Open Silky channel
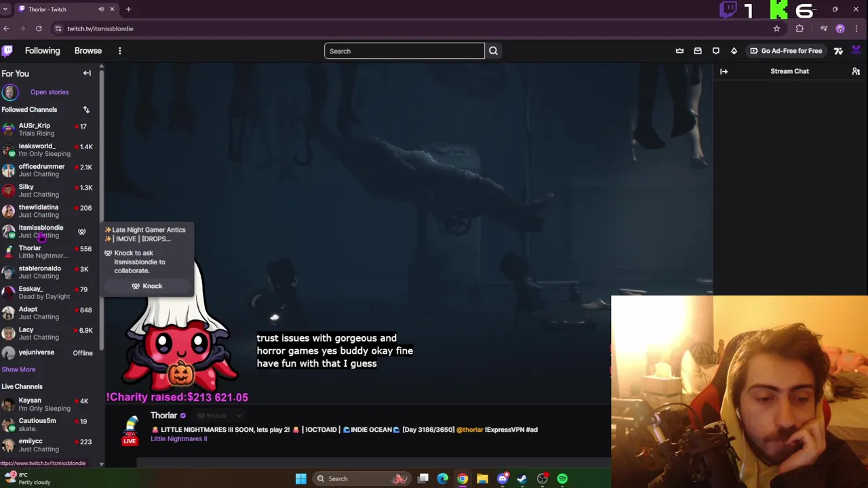 pyautogui.click(x=50, y=190)
